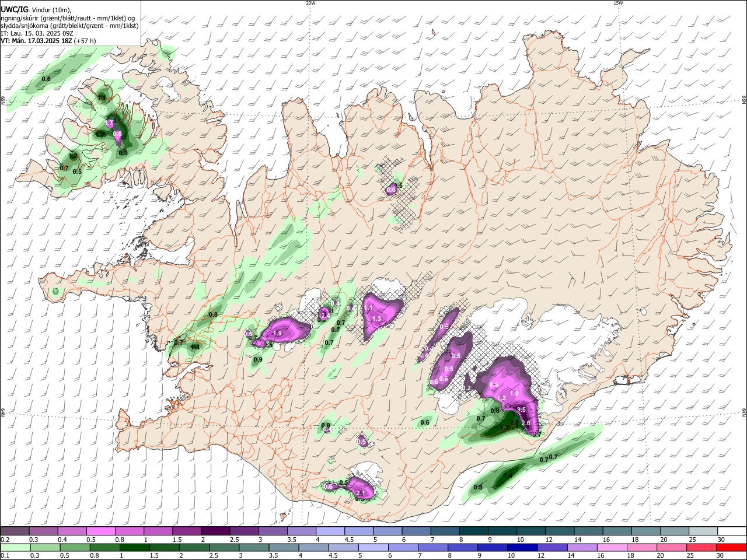The image size is (747, 560).
Task: Click the '1.4' rain value offshore southeast
Action: 508,477
